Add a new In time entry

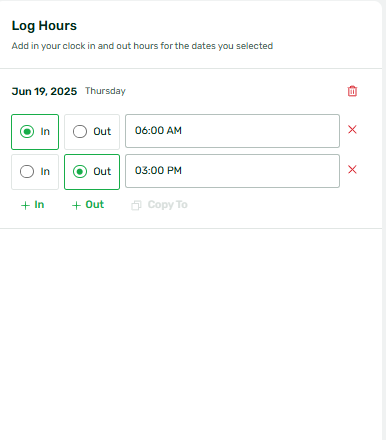pos(32,205)
